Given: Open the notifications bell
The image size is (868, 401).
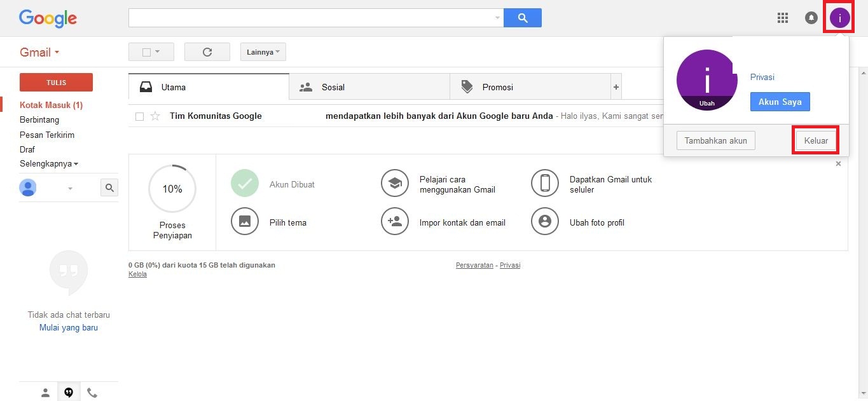Looking at the screenshot, I should [x=811, y=18].
